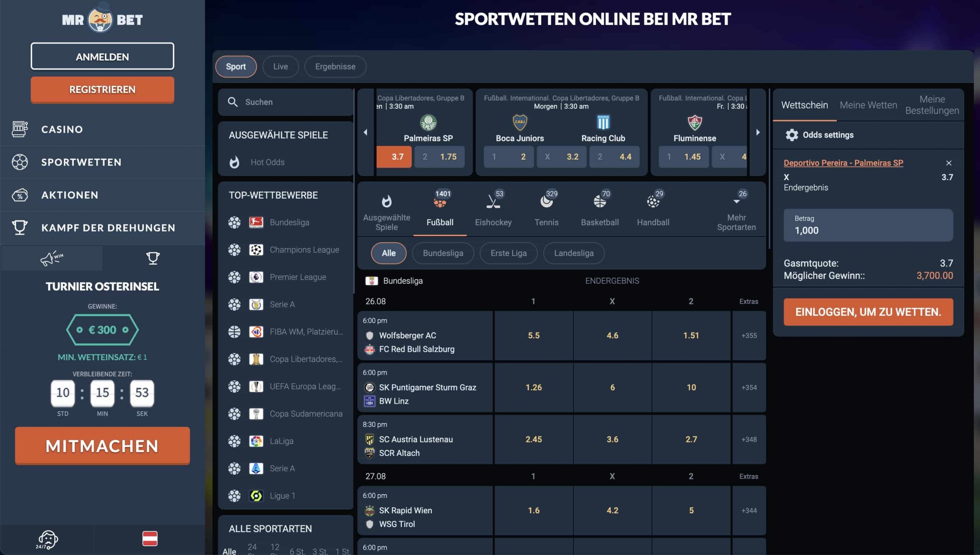The width and height of the screenshot is (980, 555).
Task: Select the Bundesliga filter pill
Action: (443, 253)
